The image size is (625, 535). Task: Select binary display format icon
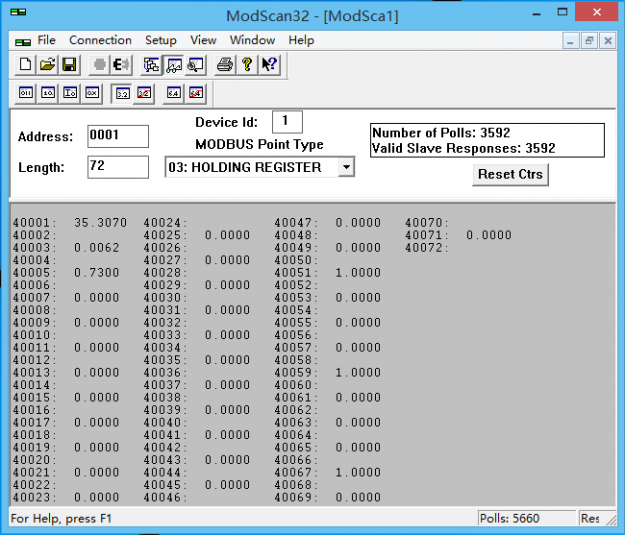(x=27, y=93)
